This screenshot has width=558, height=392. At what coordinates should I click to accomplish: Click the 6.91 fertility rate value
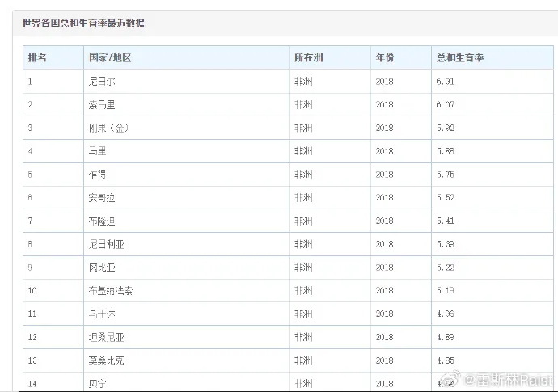[446, 82]
